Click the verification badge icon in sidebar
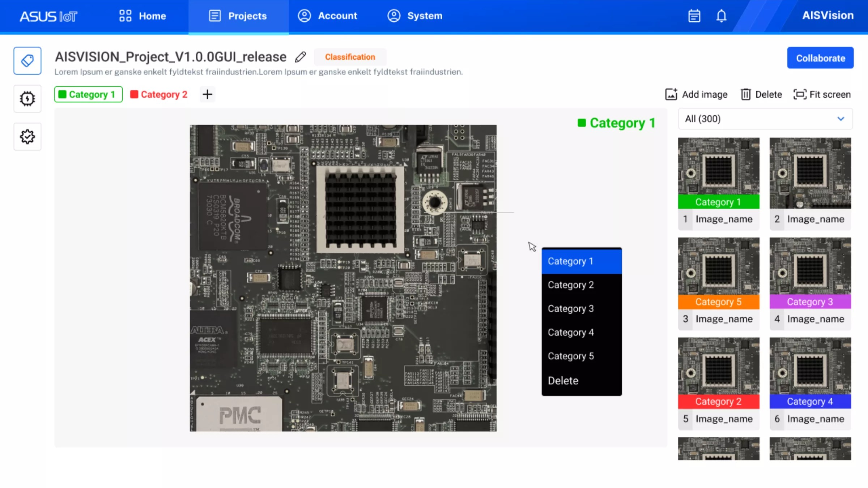 (x=27, y=137)
